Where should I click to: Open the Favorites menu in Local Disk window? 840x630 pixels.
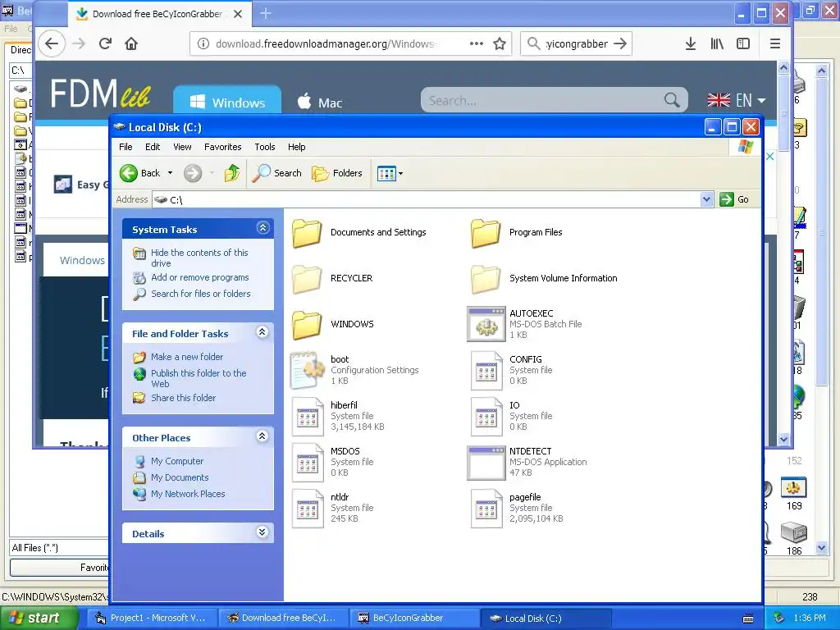coord(223,147)
